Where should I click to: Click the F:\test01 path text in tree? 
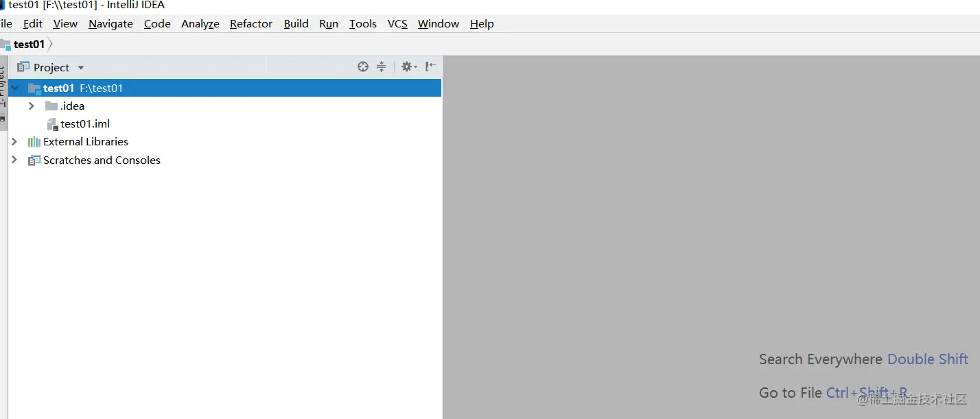point(101,88)
